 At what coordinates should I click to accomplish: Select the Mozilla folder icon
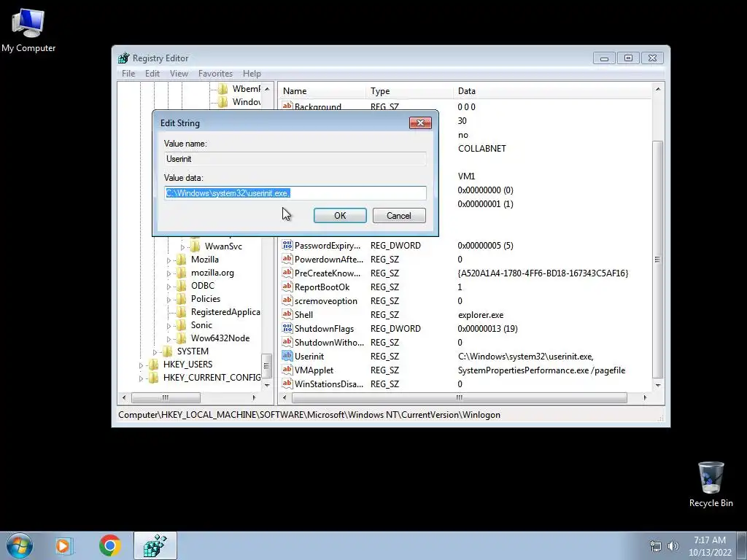(182, 259)
